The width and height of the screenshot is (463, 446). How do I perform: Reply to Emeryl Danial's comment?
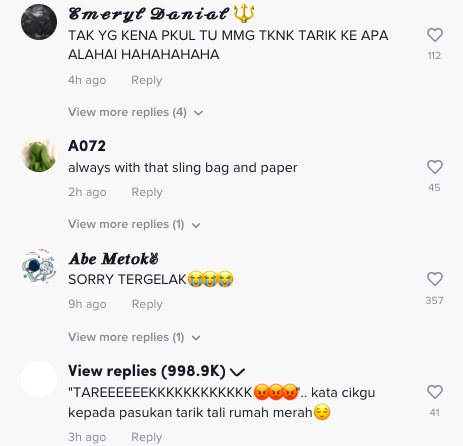(x=147, y=80)
